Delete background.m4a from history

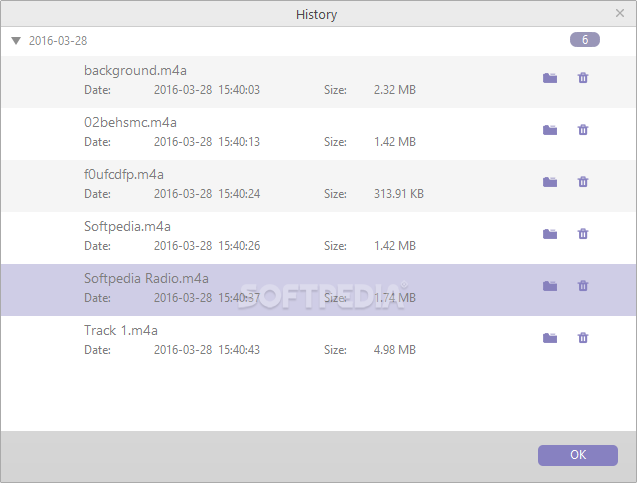click(x=583, y=78)
